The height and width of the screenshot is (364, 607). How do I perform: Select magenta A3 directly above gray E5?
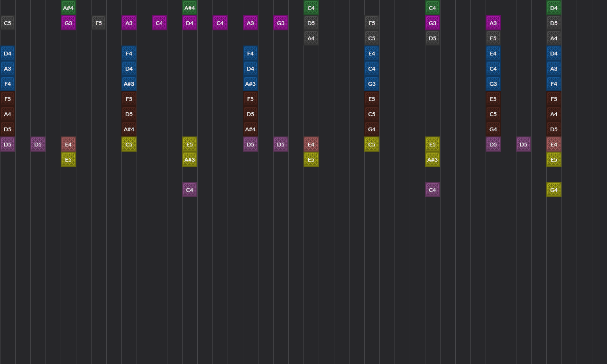pos(493,23)
